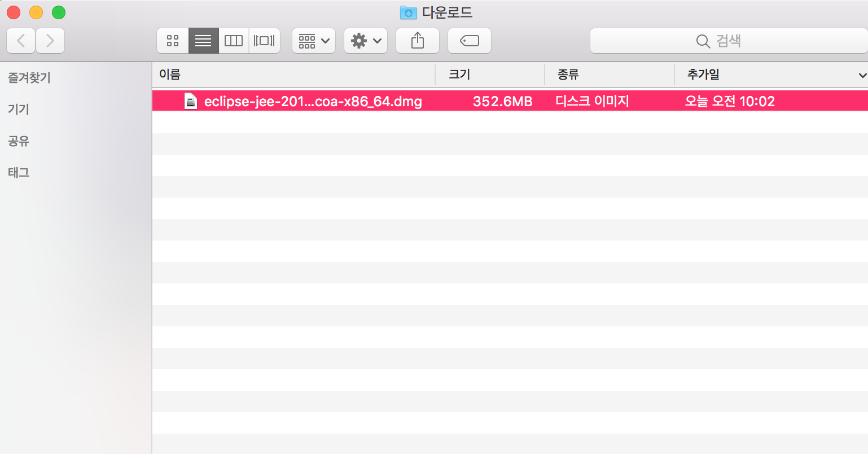Click the dmg disk image file icon
Viewport: 868px width, 454px height.
click(191, 101)
